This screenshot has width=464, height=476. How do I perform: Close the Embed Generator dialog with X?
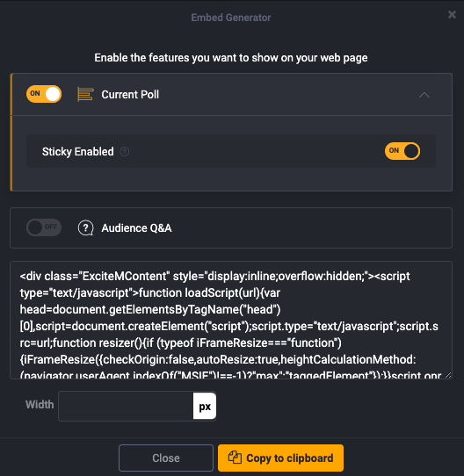(452, 14)
